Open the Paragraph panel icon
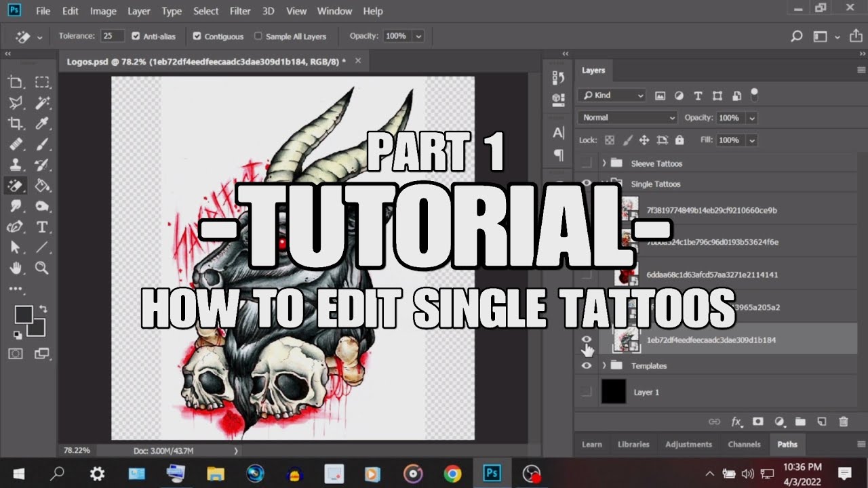The image size is (868, 488). point(559,155)
